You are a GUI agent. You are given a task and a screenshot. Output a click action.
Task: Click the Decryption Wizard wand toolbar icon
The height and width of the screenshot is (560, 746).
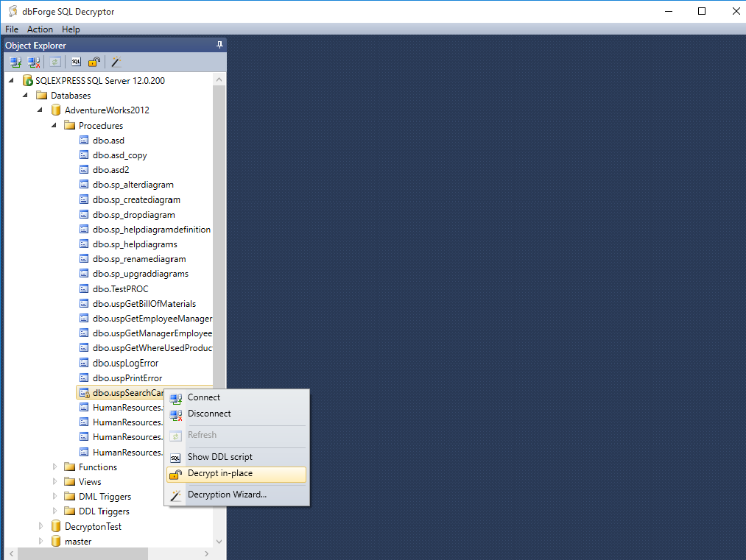116,62
